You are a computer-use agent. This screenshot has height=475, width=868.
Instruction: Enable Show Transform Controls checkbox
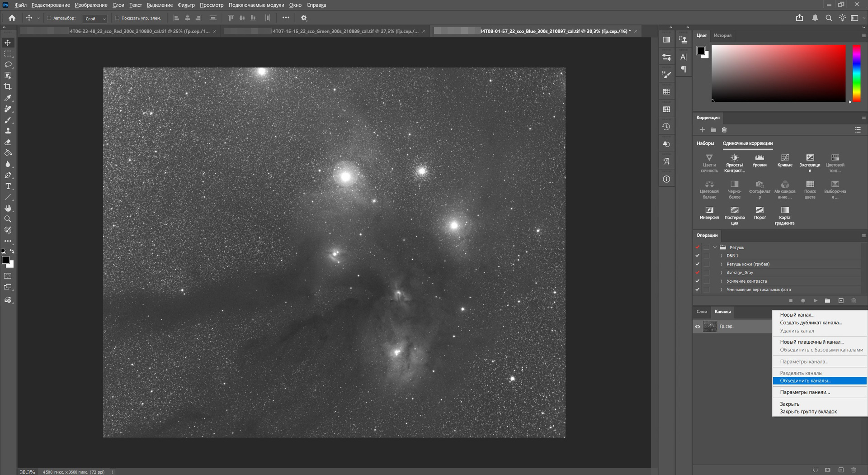117,18
